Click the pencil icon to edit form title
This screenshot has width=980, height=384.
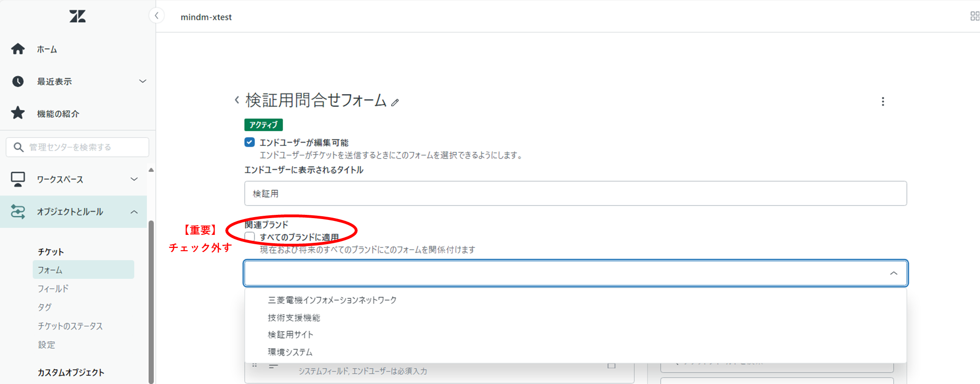(x=395, y=103)
